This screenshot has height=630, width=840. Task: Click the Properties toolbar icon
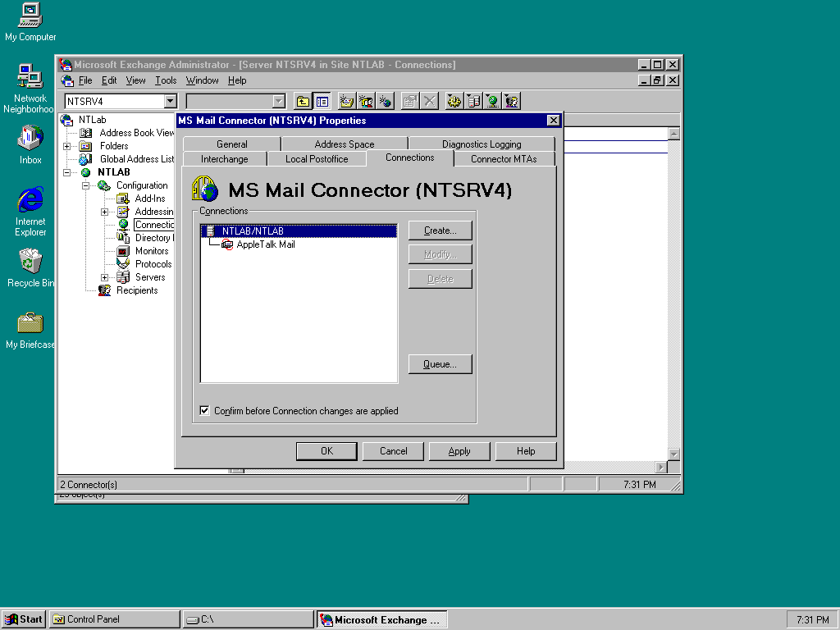point(410,101)
